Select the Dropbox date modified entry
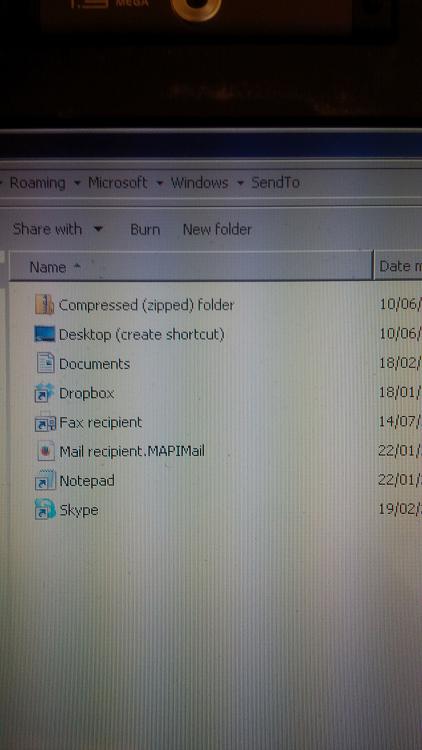The image size is (422, 750). coord(400,393)
